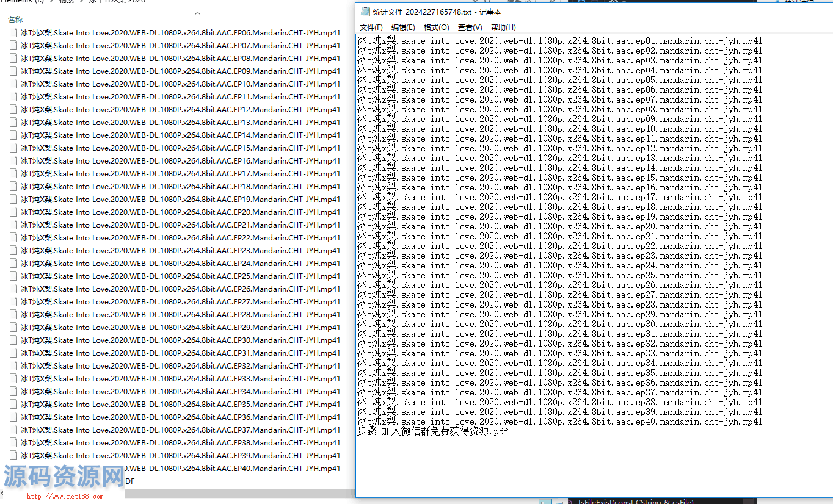Click the Notepad icon in the title bar

click(x=365, y=12)
